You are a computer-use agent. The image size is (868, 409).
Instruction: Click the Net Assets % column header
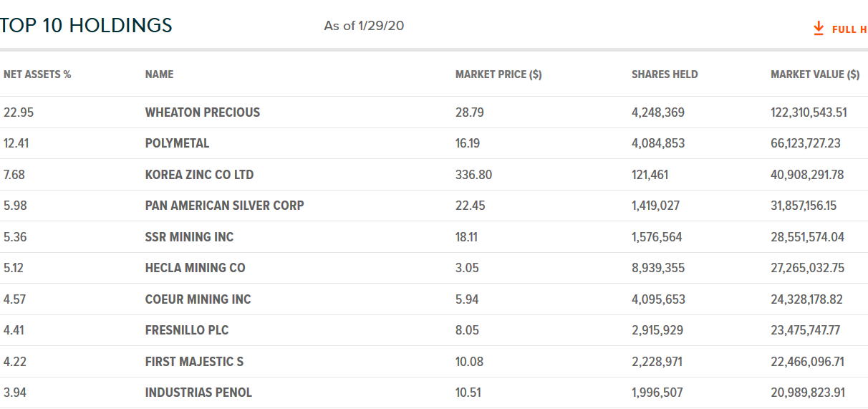(x=37, y=74)
